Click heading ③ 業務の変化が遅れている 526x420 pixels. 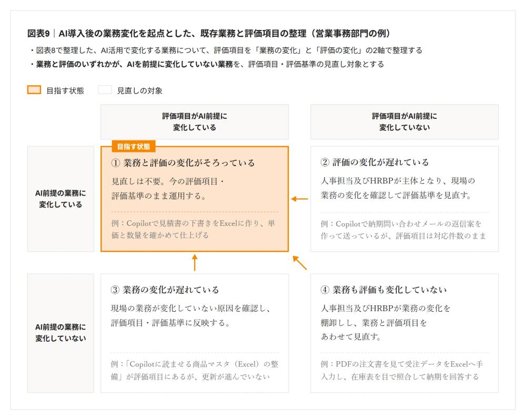pos(165,290)
